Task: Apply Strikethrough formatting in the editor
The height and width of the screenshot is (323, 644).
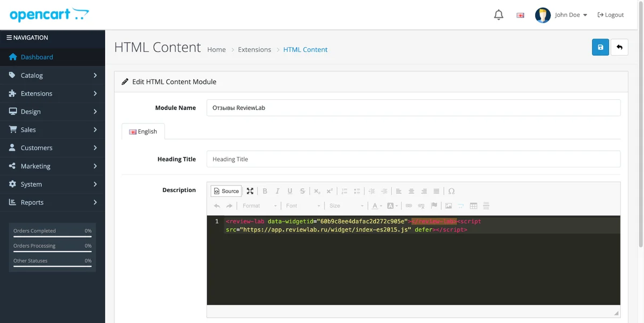Action: (x=303, y=191)
